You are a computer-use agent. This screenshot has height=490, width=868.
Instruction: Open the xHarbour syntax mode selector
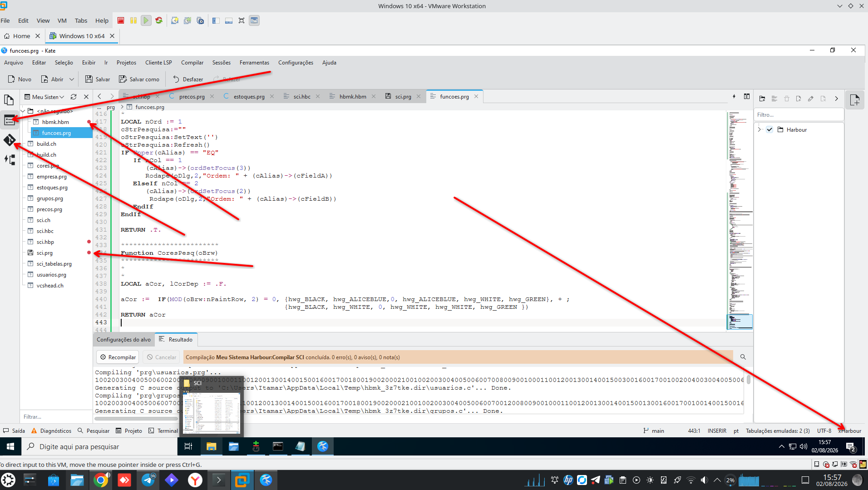coord(849,431)
